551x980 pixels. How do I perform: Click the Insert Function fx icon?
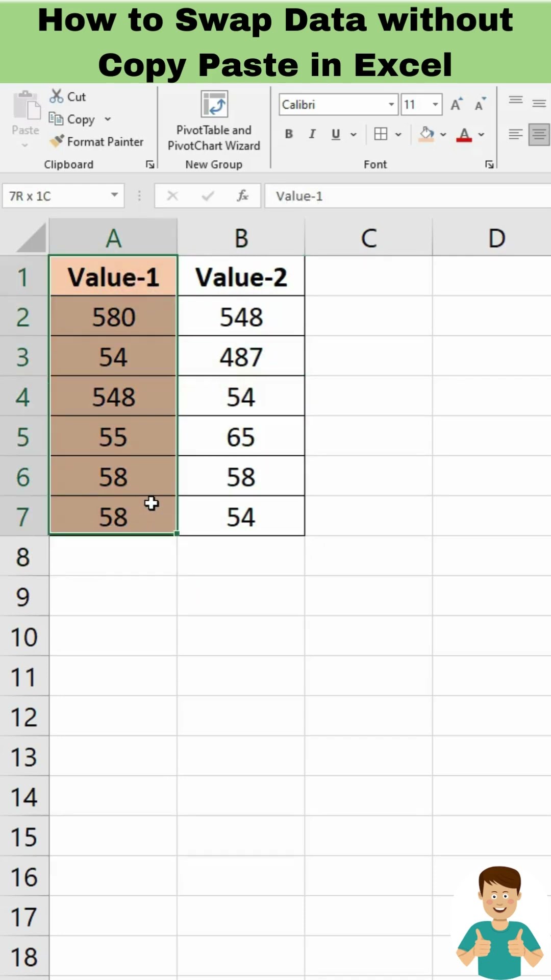tap(242, 196)
